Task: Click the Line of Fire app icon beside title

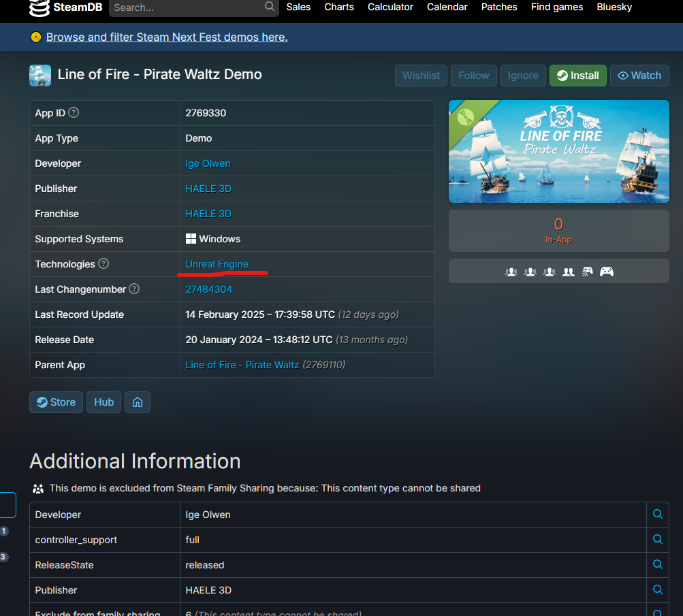Action: (x=40, y=76)
